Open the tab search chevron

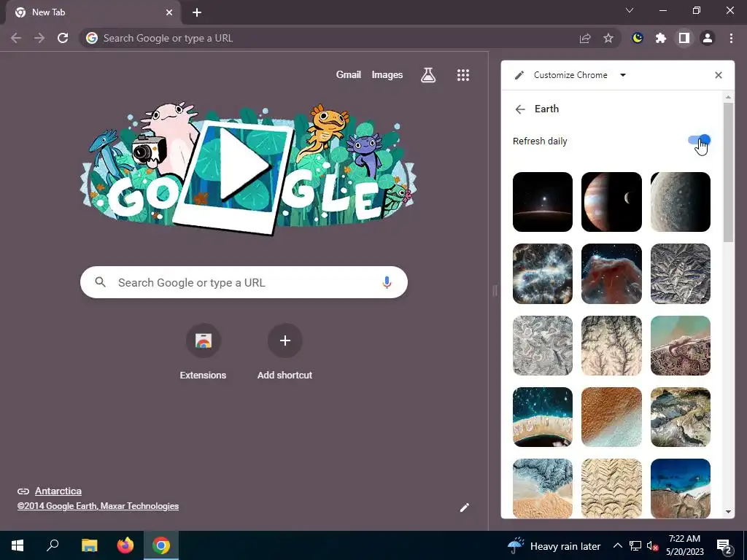630,10
